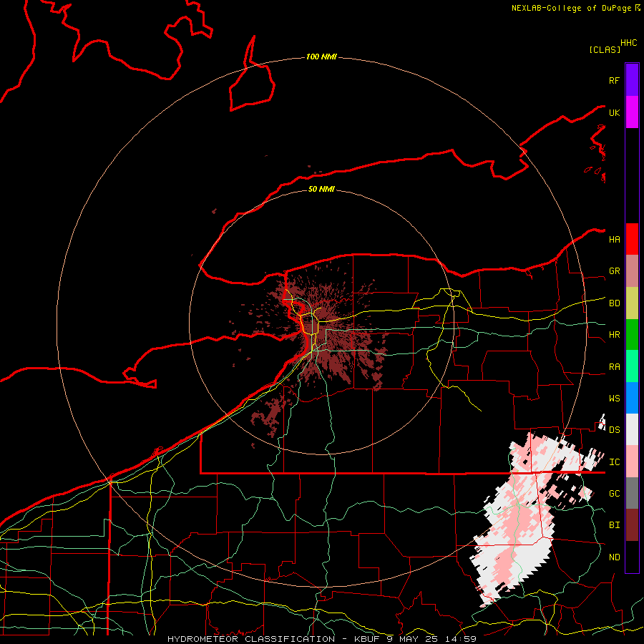
Task: Click the "UK" legend label
Action: click(x=614, y=112)
